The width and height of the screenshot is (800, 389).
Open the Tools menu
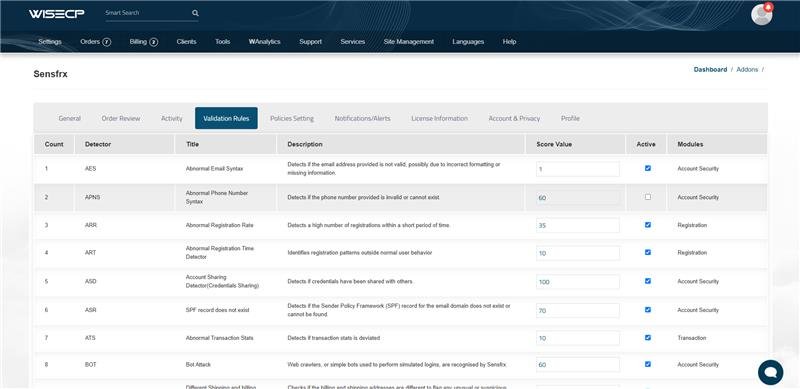coord(222,42)
